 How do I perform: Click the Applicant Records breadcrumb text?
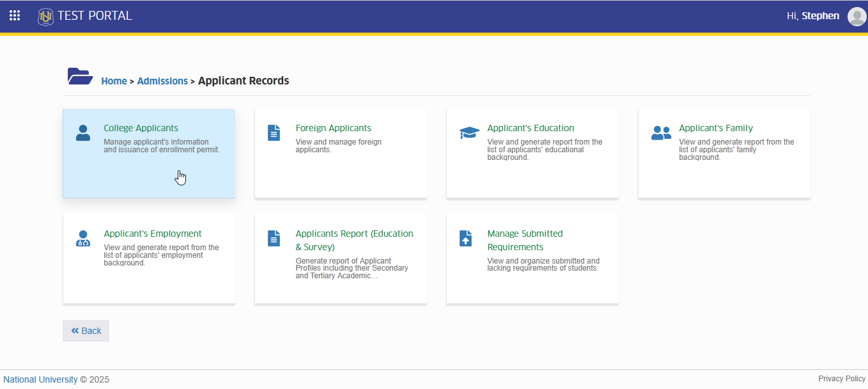[244, 81]
